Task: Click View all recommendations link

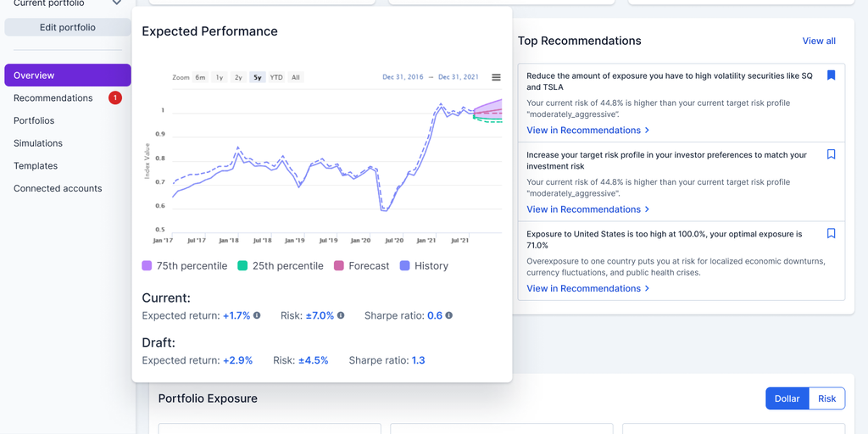Action: coord(819,41)
